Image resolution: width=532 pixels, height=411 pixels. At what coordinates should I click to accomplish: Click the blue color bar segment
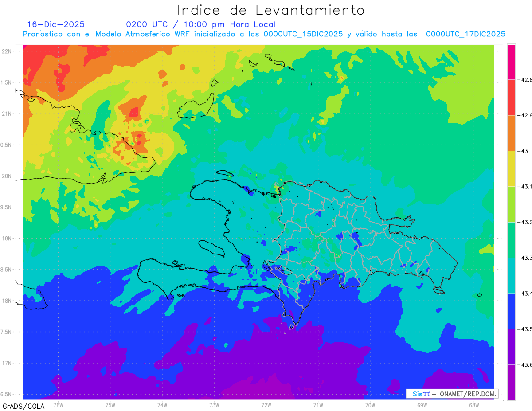coord(511,311)
